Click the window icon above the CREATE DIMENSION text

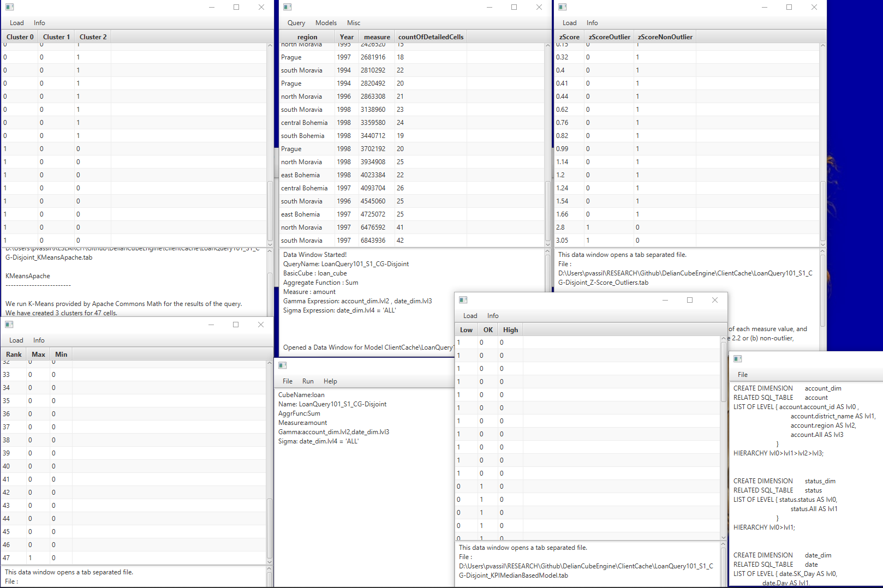click(737, 359)
